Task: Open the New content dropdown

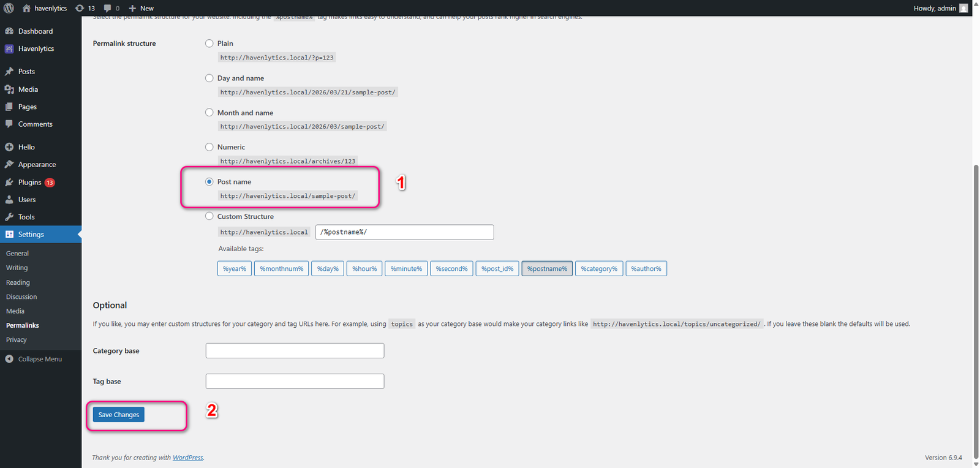Action: click(141, 8)
